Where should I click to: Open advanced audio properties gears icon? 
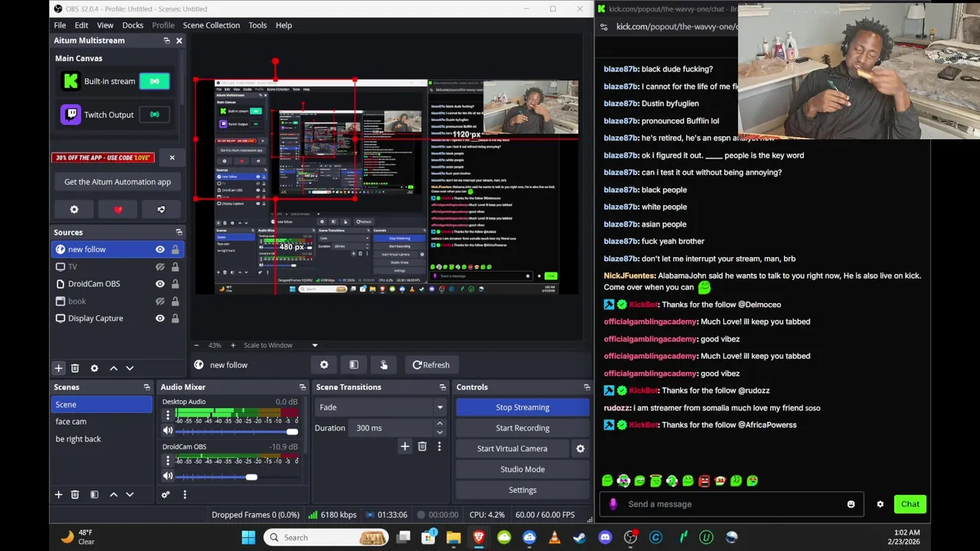(x=165, y=494)
